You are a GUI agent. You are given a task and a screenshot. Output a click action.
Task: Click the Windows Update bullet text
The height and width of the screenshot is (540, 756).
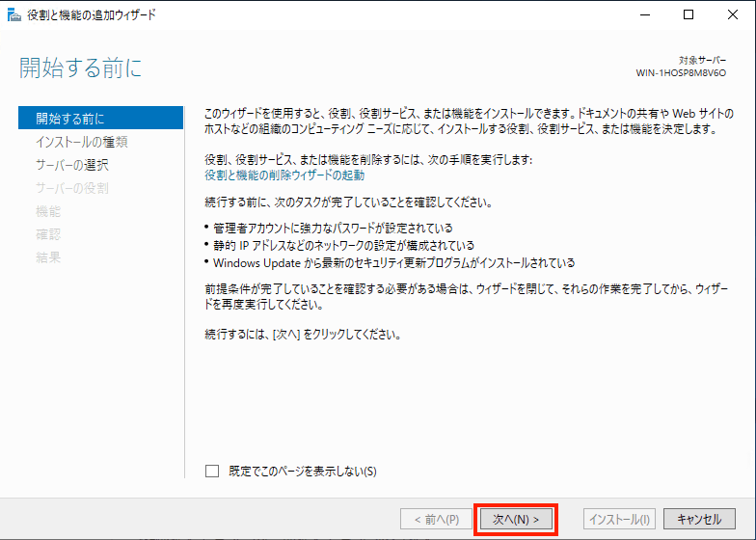coord(393,262)
